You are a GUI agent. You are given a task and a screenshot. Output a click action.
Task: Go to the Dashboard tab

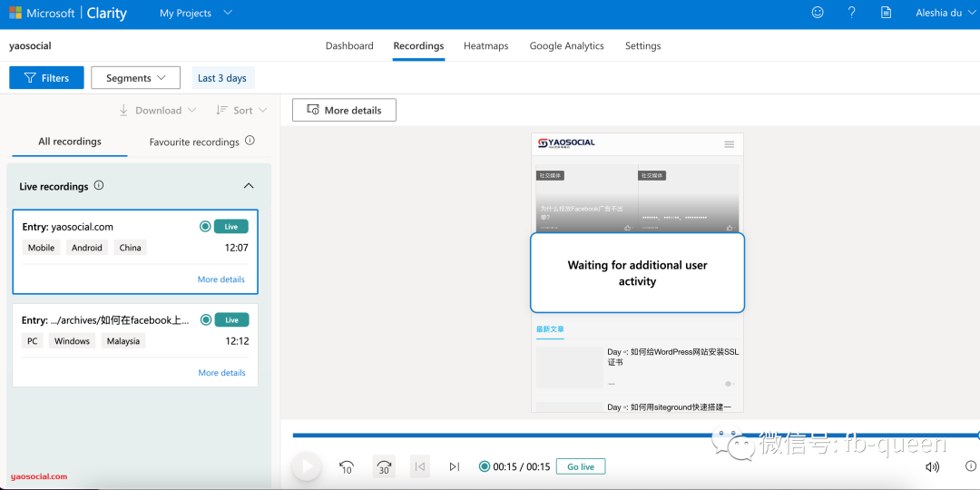349,45
